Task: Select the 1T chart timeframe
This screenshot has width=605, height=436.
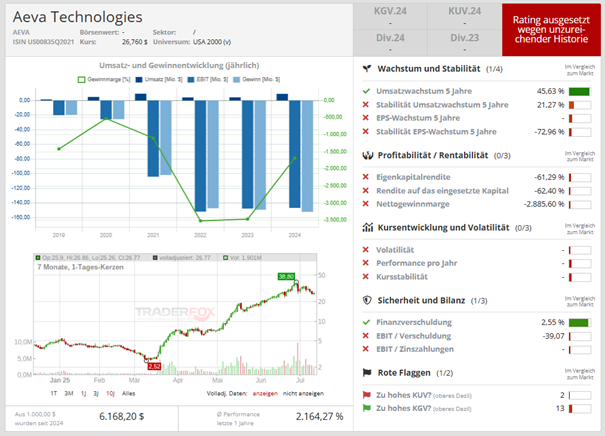Action: (54, 394)
